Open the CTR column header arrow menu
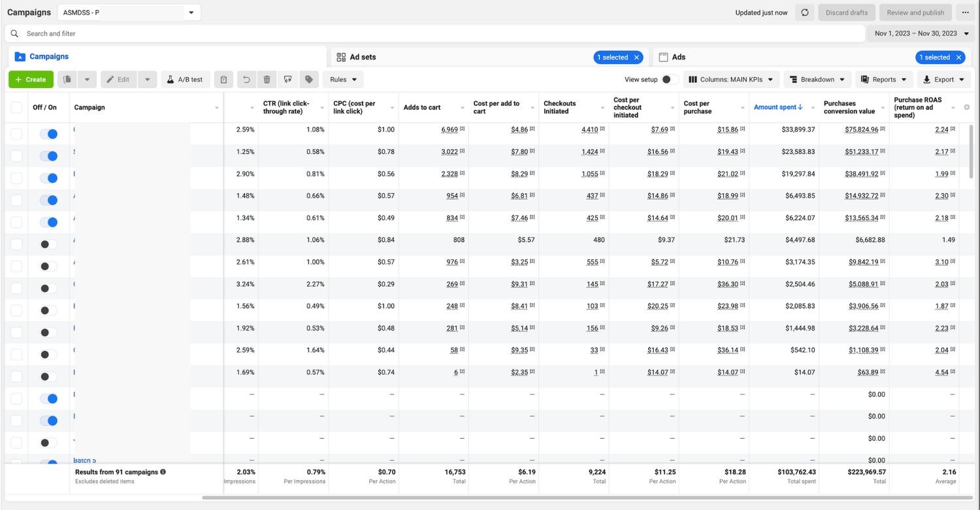The height and width of the screenshot is (510, 980). [322, 108]
